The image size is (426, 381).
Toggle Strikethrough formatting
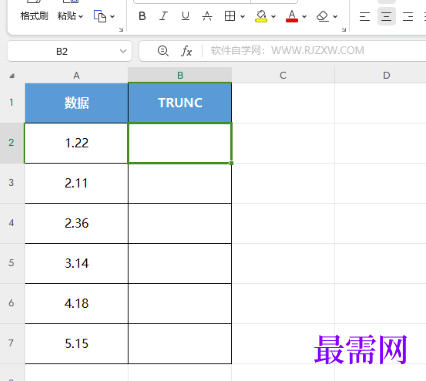pos(207,16)
